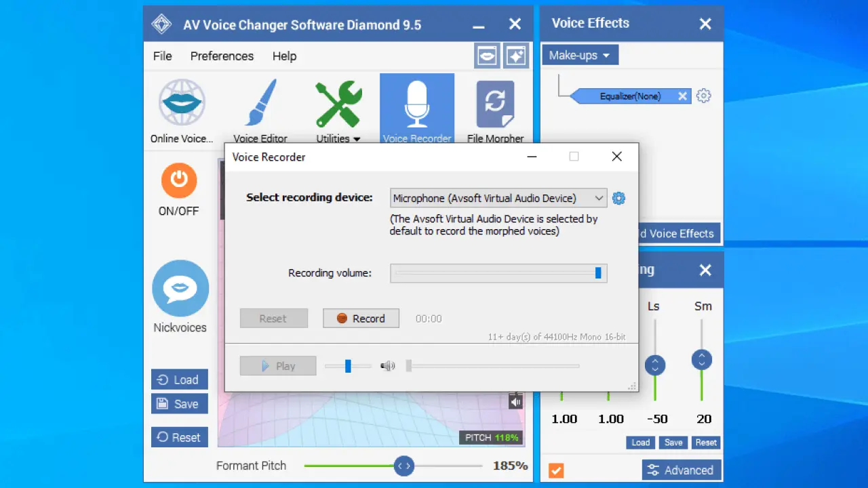Open the Preferences menu
The width and height of the screenshot is (868, 488).
click(222, 56)
